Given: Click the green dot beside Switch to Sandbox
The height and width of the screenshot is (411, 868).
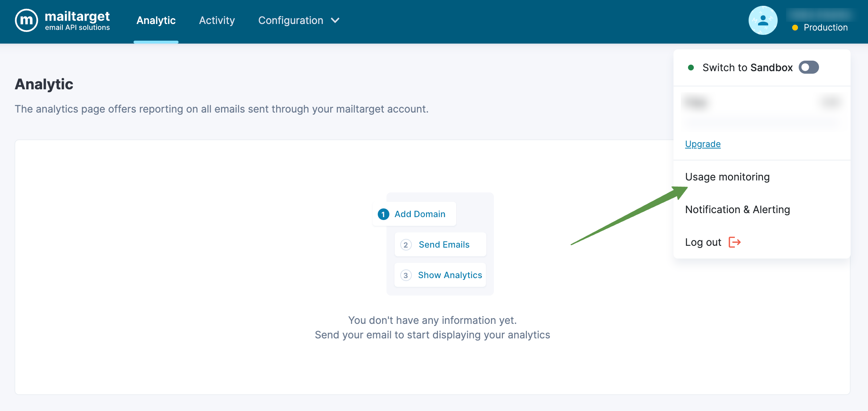Looking at the screenshot, I should tap(691, 68).
